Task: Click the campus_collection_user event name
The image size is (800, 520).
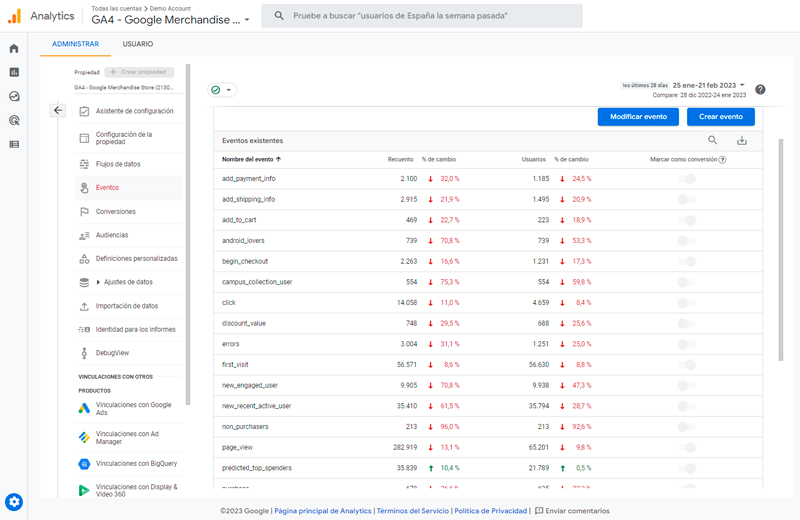Action: (257, 282)
